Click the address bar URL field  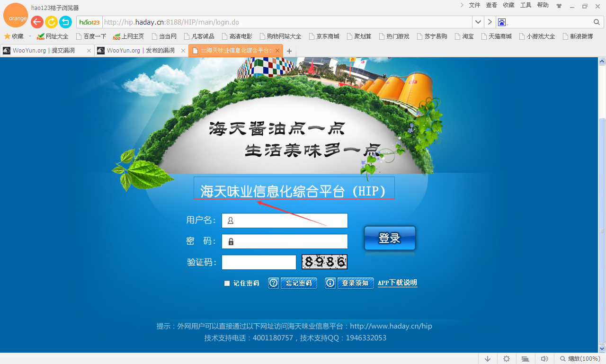(x=287, y=22)
